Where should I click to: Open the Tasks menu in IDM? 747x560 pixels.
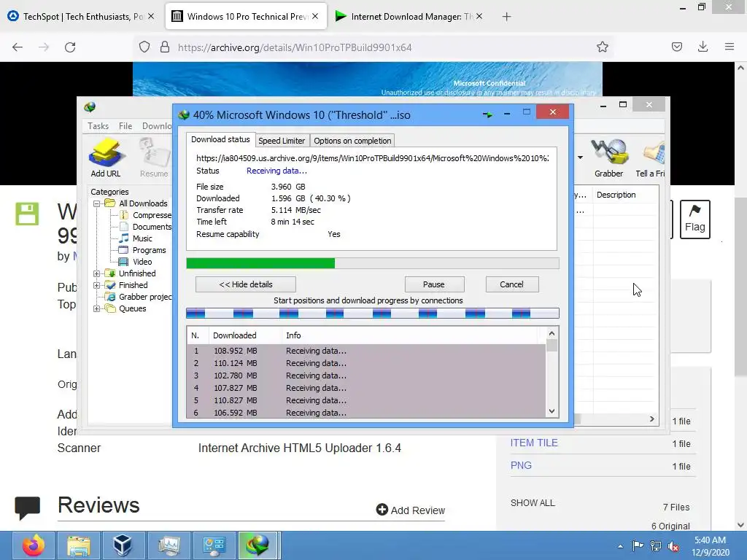point(98,125)
